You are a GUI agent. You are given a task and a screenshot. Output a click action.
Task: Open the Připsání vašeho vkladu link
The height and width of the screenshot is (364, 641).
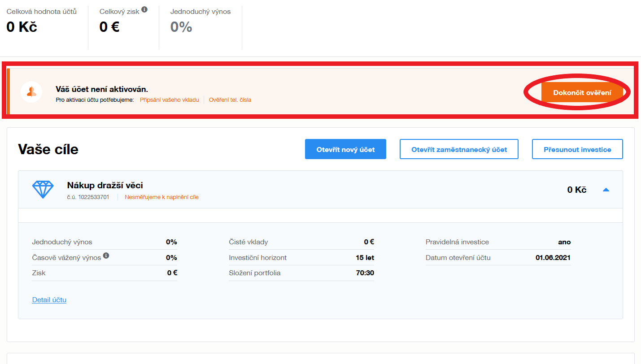pyautogui.click(x=169, y=100)
